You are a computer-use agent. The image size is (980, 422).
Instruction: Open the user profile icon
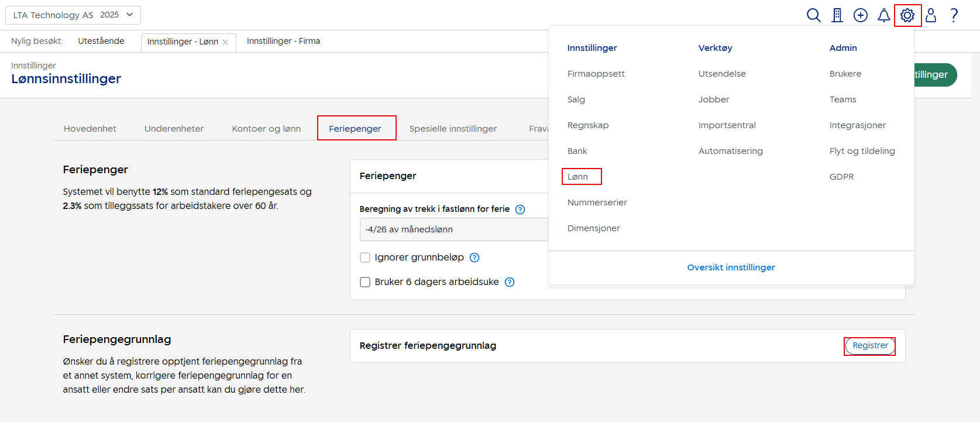point(931,15)
